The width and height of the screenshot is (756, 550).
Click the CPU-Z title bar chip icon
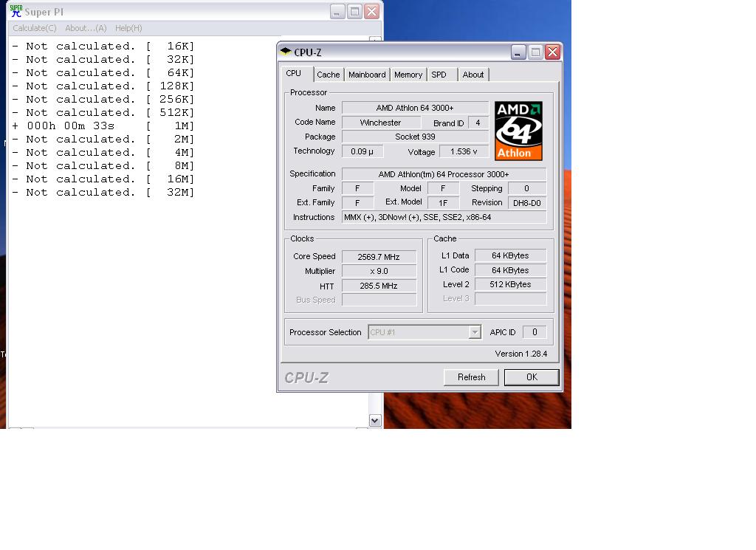pos(286,51)
